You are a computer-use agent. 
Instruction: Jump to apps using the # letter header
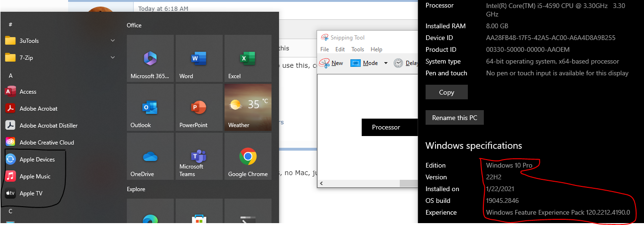click(10, 24)
